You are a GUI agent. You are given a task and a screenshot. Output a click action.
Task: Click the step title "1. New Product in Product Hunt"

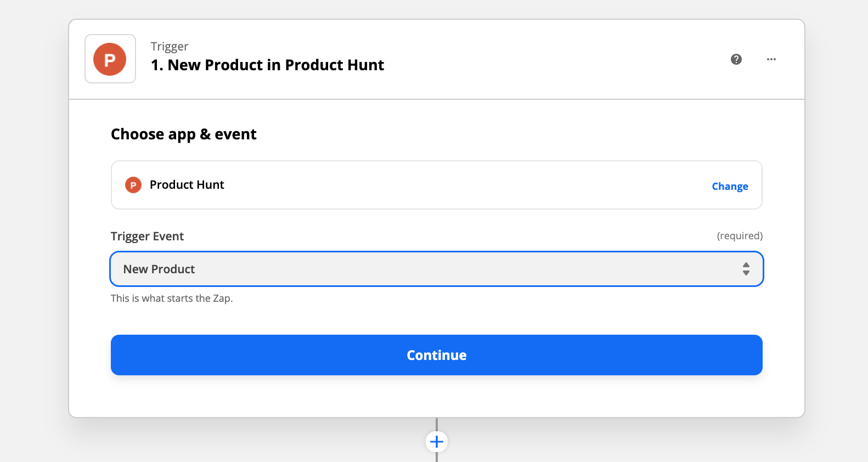(x=267, y=65)
